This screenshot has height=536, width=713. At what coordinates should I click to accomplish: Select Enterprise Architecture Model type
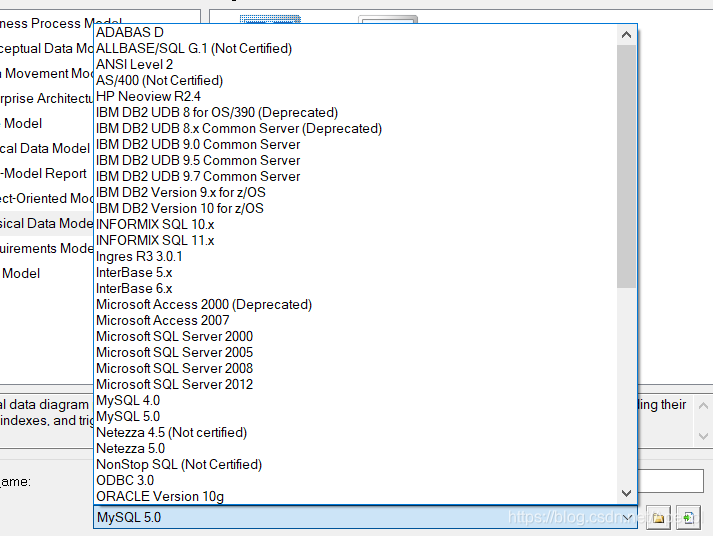46,98
